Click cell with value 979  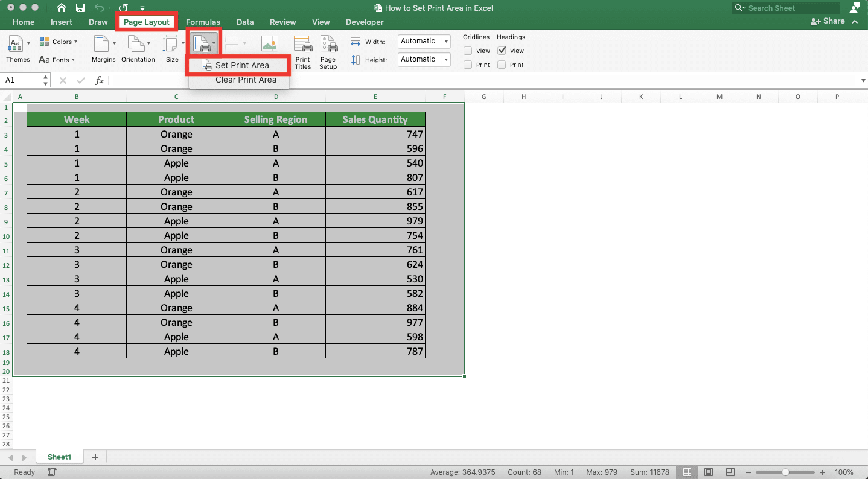pos(375,221)
